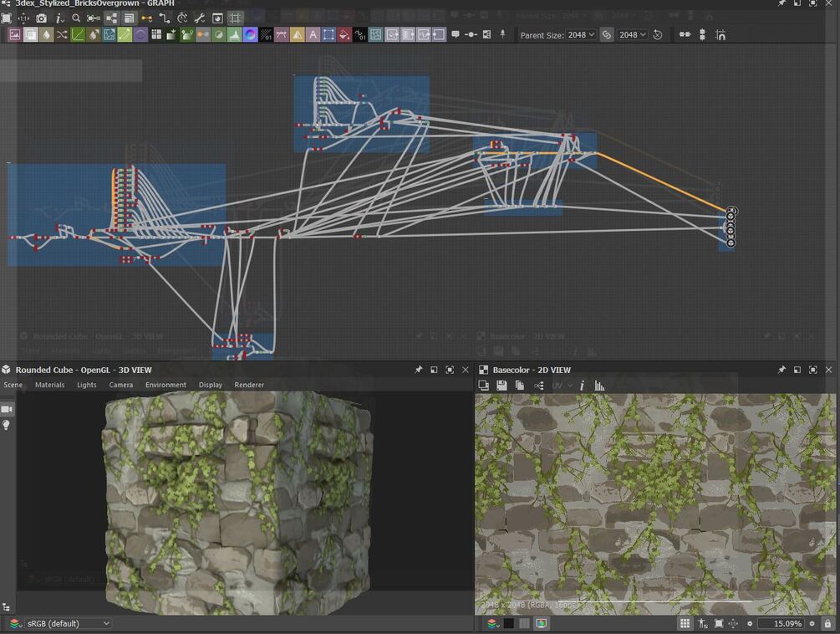Click the link display mode icon
Screen dimensions: 840x634
[x=165, y=18]
